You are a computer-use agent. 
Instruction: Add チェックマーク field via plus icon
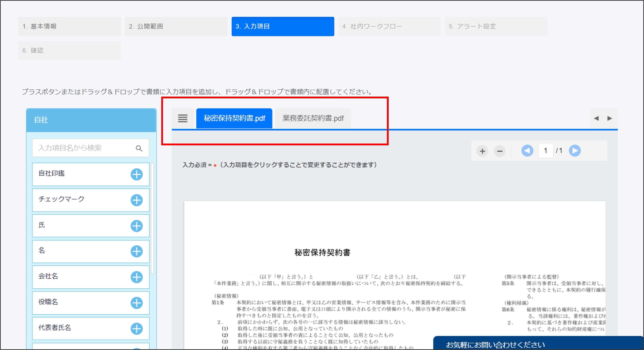pos(136,200)
